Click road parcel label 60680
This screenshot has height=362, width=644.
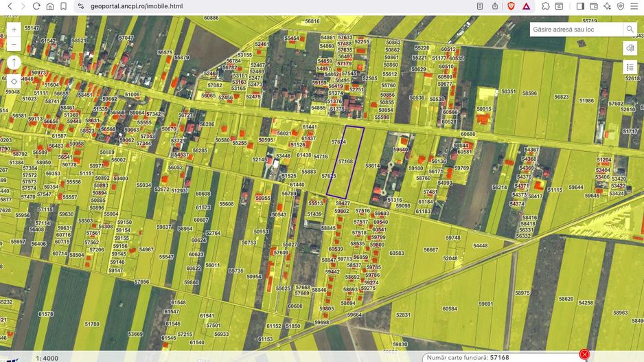coord(468,134)
